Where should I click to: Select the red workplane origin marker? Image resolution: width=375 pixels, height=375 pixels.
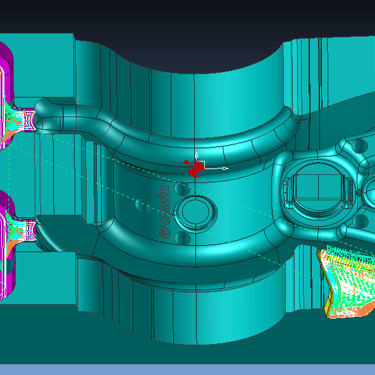(x=196, y=168)
